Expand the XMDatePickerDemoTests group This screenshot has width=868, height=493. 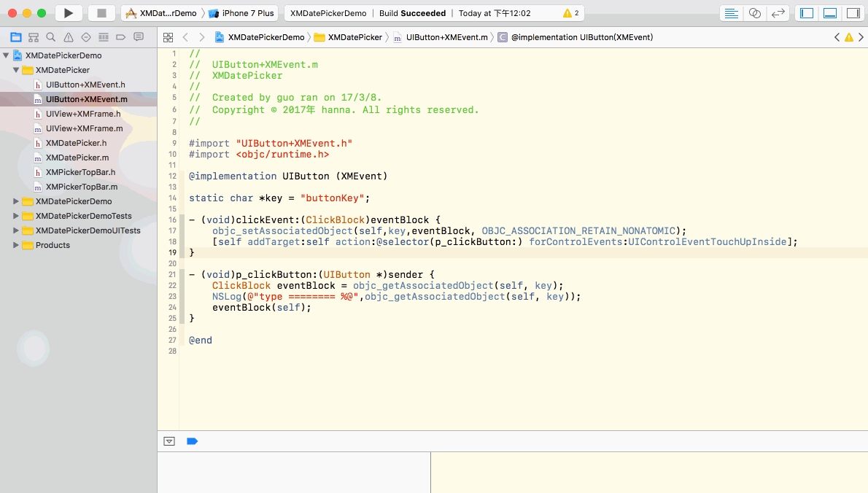pos(16,216)
